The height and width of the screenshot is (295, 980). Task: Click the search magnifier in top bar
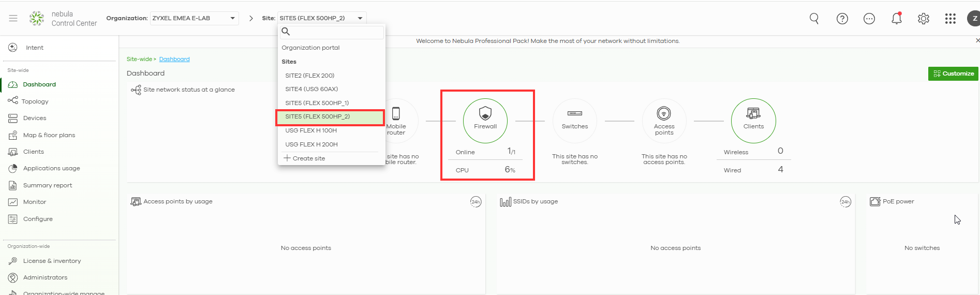pos(814,19)
